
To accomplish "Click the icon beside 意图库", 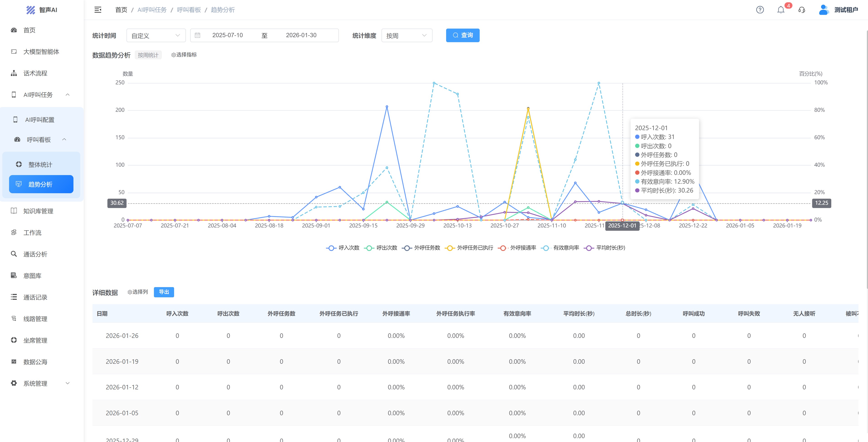I will 14,276.
